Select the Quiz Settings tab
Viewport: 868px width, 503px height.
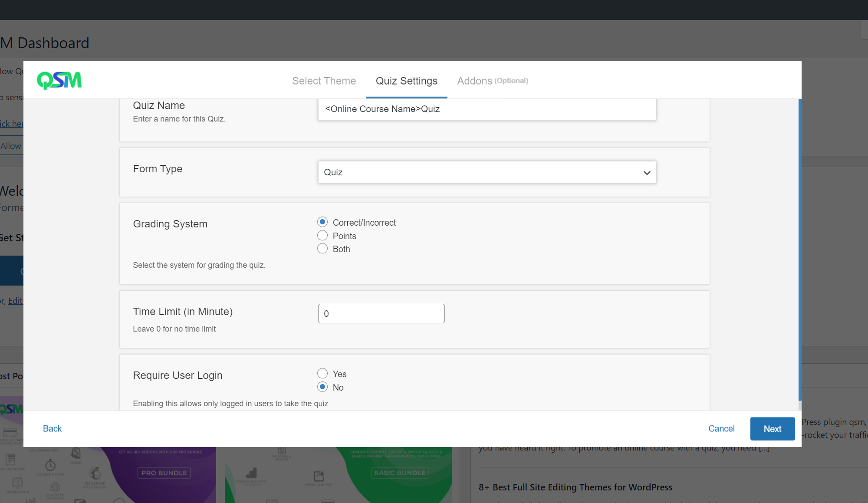coord(407,80)
